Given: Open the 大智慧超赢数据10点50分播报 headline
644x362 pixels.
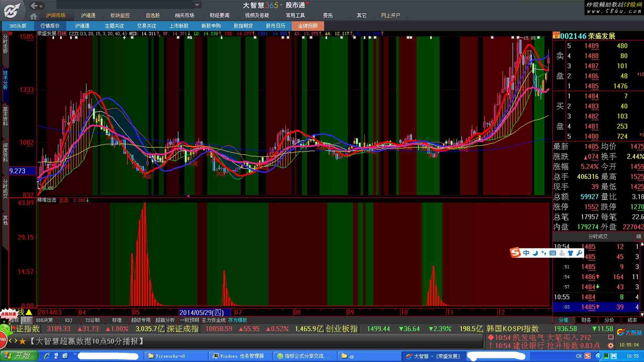Looking at the screenshot, I should pyautogui.click(x=86, y=341).
